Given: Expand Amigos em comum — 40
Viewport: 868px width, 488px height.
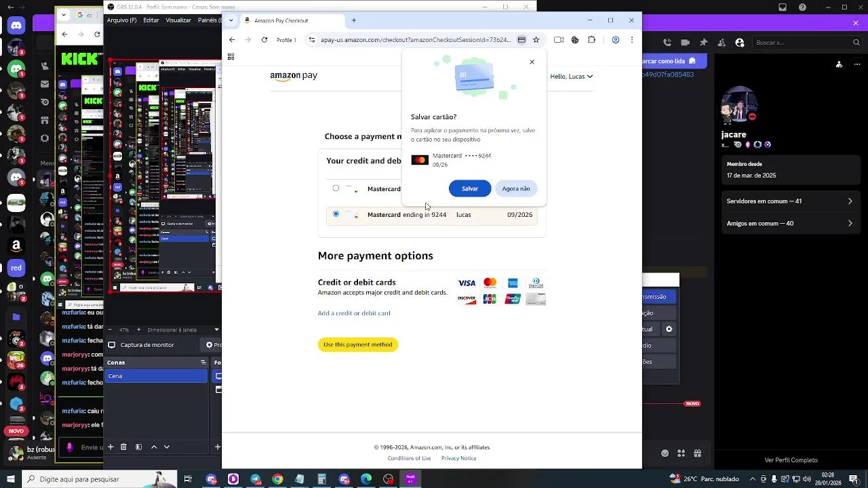Looking at the screenshot, I should (790, 224).
